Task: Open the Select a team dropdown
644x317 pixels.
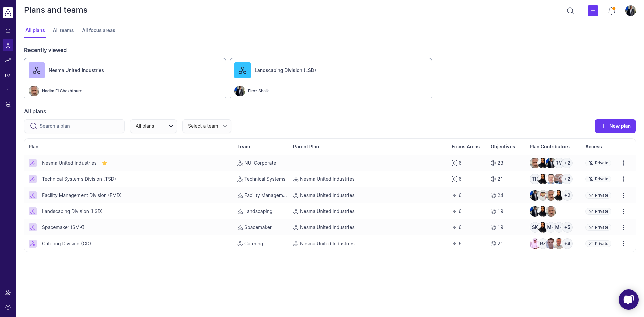Action: (207, 126)
